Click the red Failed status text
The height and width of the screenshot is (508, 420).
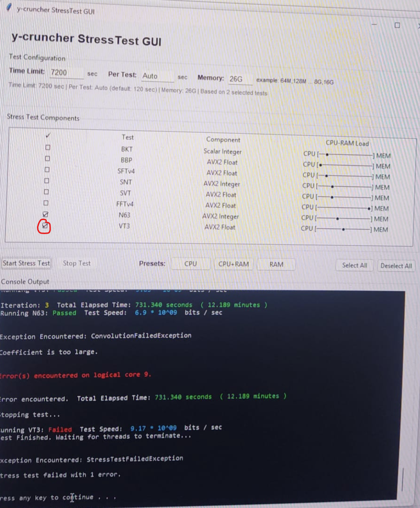[60, 430]
